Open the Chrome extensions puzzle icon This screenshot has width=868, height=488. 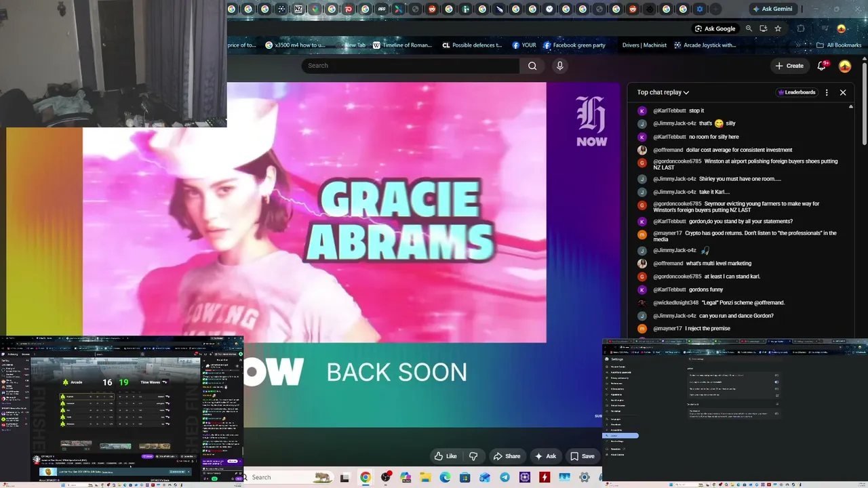tap(801, 28)
